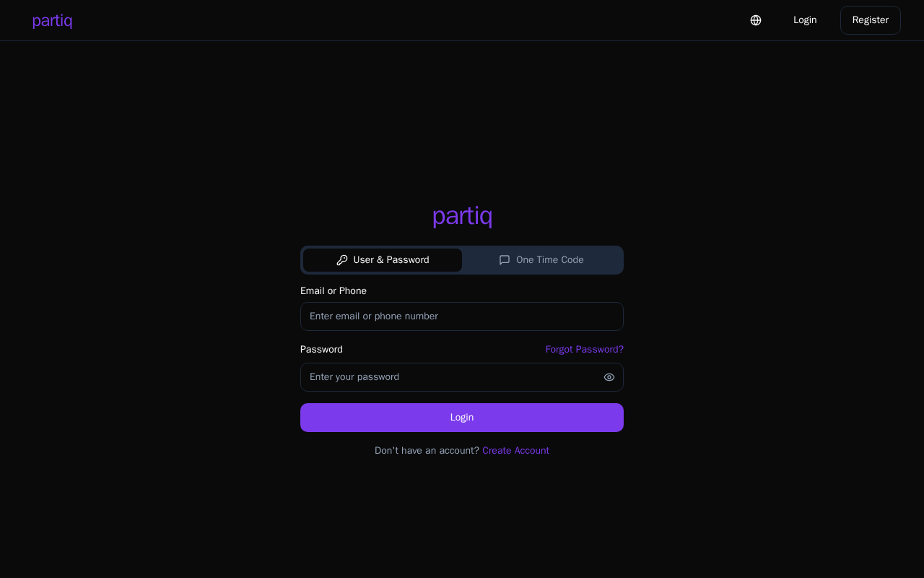Image resolution: width=924 pixels, height=578 pixels.
Task: Click the Email or Phone field label
Action: tap(334, 291)
